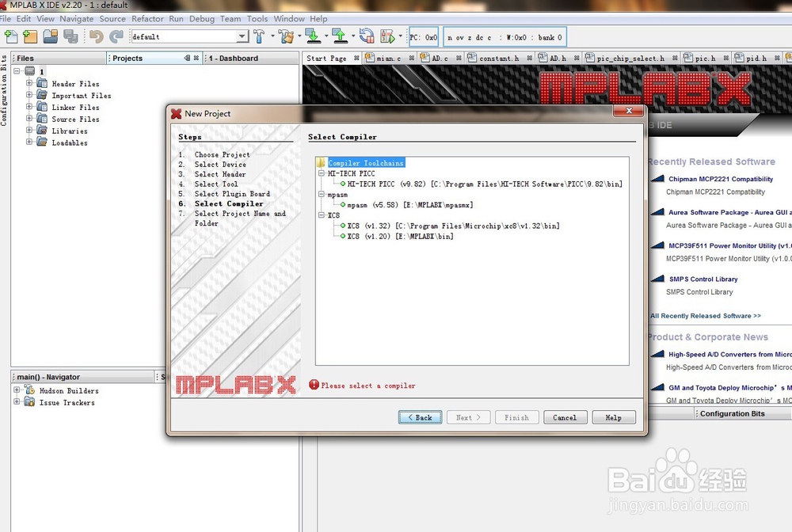
Task: Click the Help button in New Project
Action: click(614, 417)
